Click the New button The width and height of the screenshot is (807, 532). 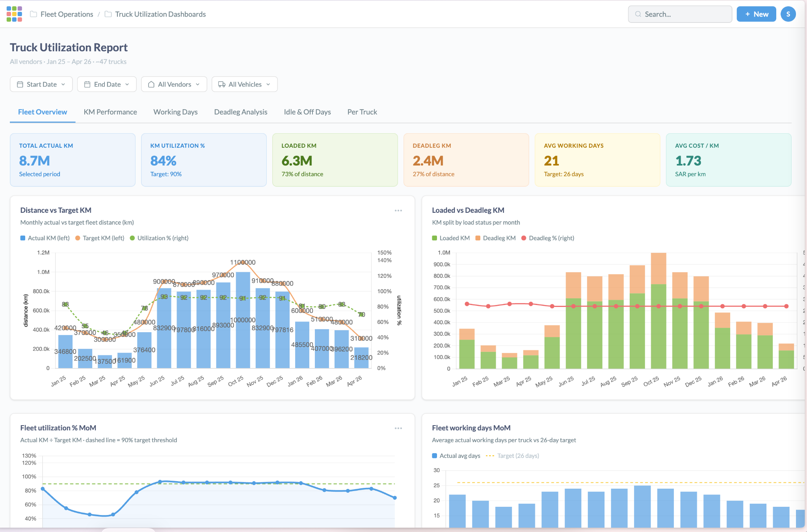pyautogui.click(x=756, y=14)
